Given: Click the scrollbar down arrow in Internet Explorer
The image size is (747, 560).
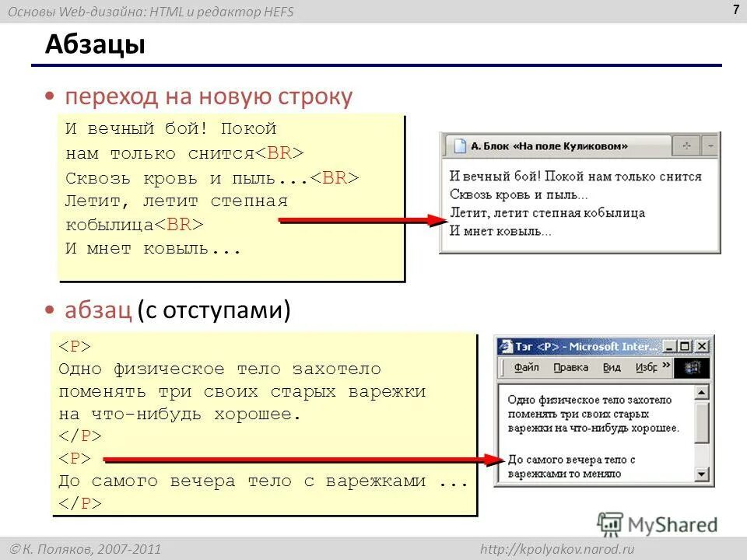Looking at the screenshot, I should point(701,474).
